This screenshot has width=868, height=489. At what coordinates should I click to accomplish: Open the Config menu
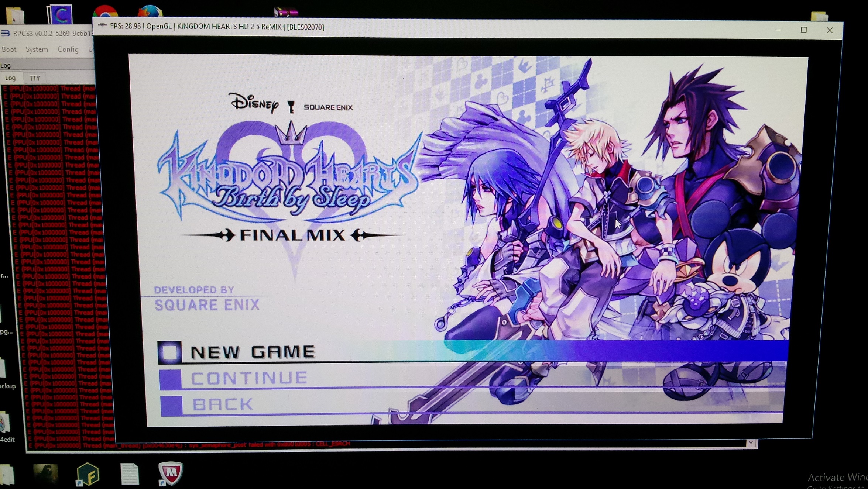[x=68, y=49]
